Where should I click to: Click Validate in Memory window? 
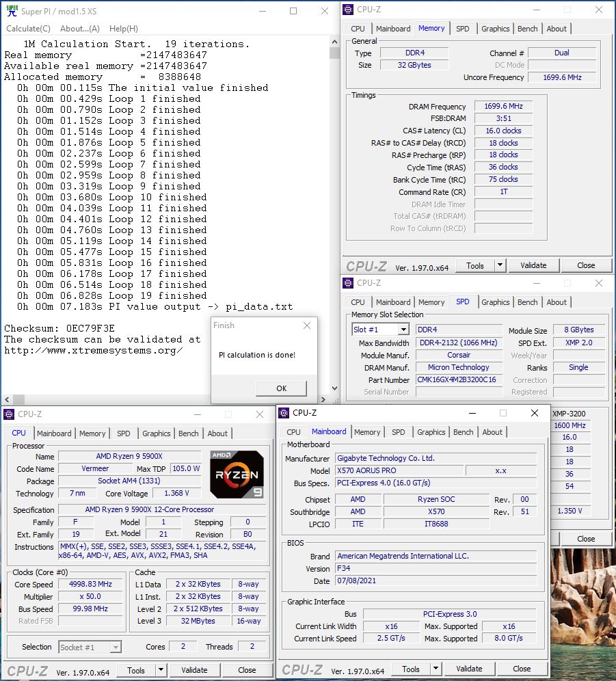click(533, 265)
